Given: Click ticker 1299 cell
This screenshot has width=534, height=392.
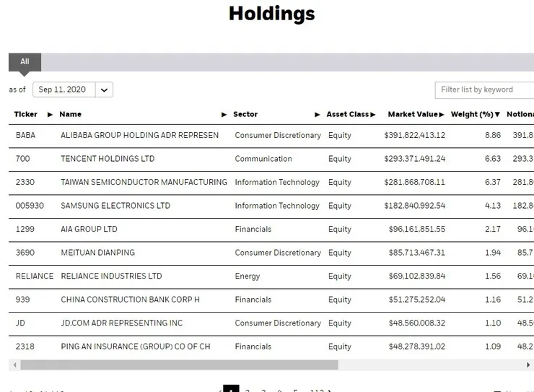Looking at the screenshot, I should pyautogui.click(x=25, y=229).
